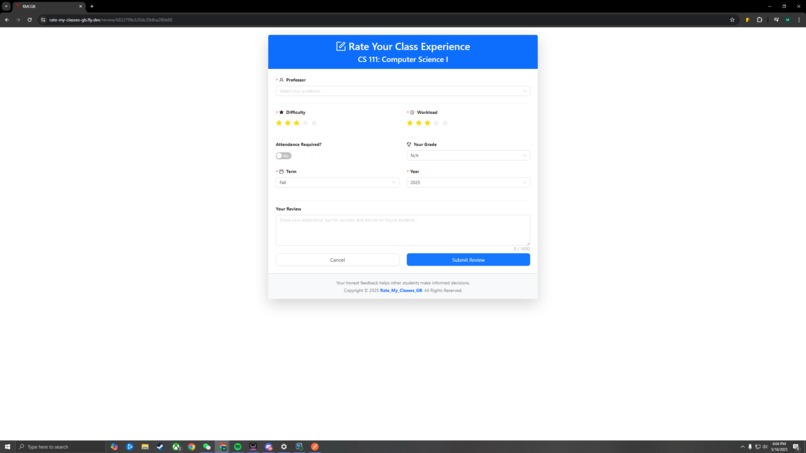This screenshot has width=806, height=453.
Task: Open Spotify from the taskbar
Action: point(237,447)
